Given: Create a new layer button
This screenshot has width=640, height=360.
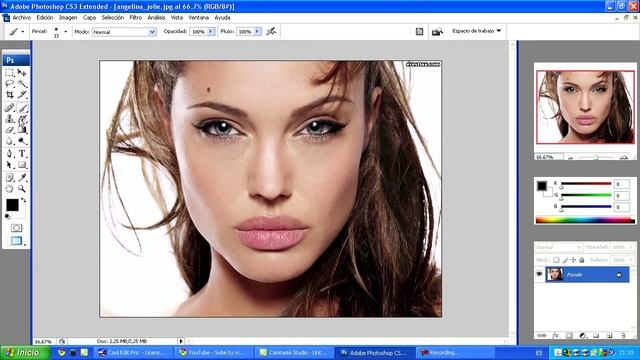Looking at the screenshot, I should pyautogui.click(x=609, y=336).
